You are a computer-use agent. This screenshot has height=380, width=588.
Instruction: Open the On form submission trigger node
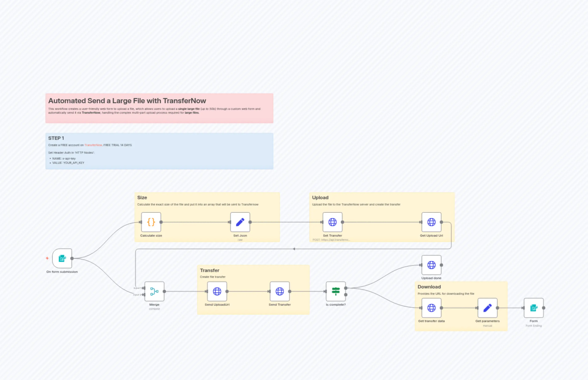tap(62, 259)
